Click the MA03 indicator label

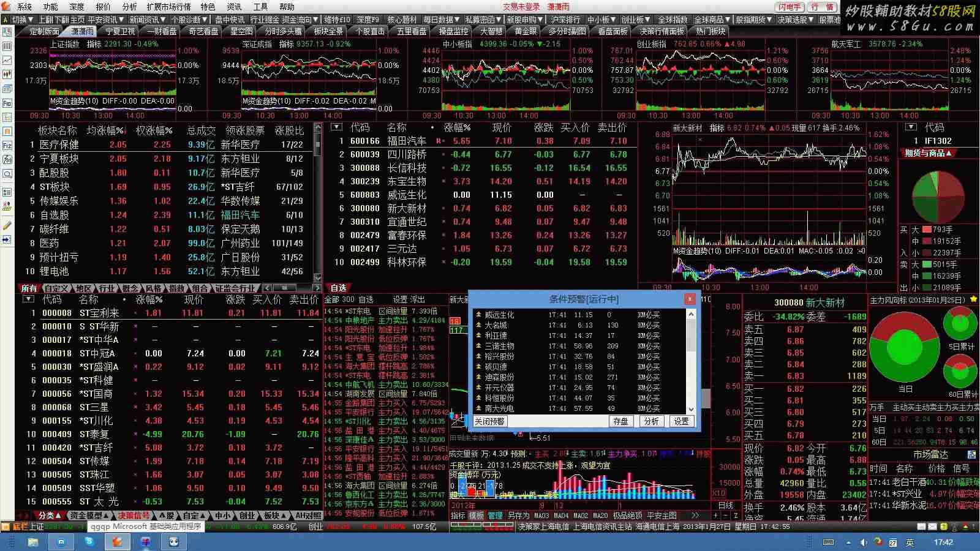click(541, 515)
